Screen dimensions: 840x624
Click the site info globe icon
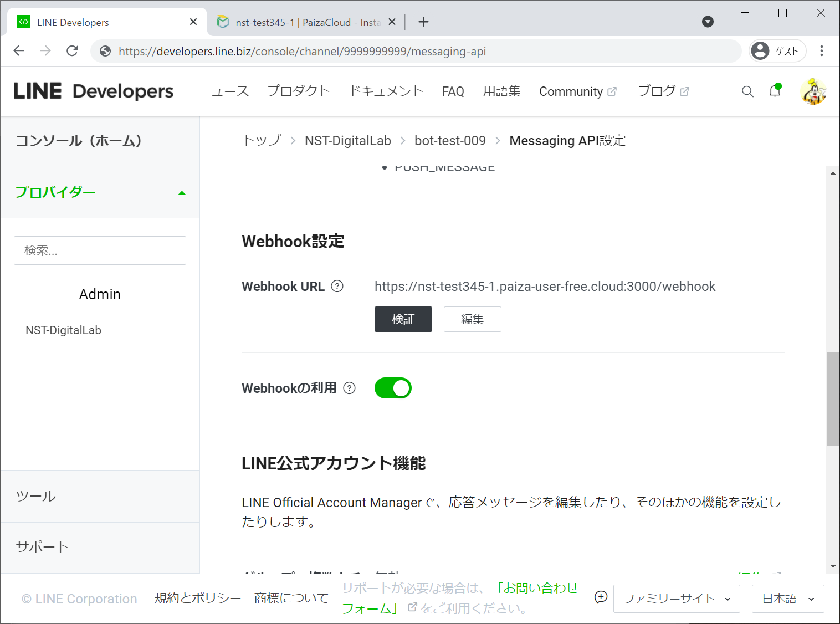click(105, 51)
